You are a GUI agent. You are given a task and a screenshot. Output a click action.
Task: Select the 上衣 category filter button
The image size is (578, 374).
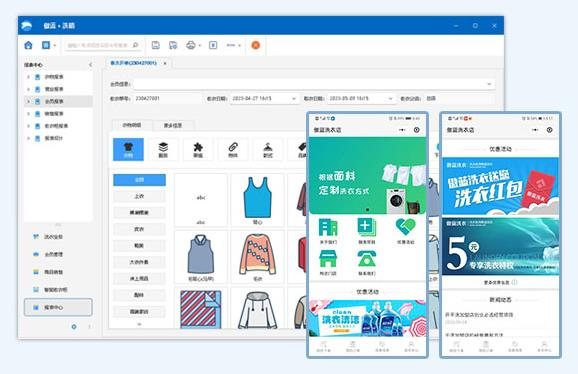[x=139, y=196]
